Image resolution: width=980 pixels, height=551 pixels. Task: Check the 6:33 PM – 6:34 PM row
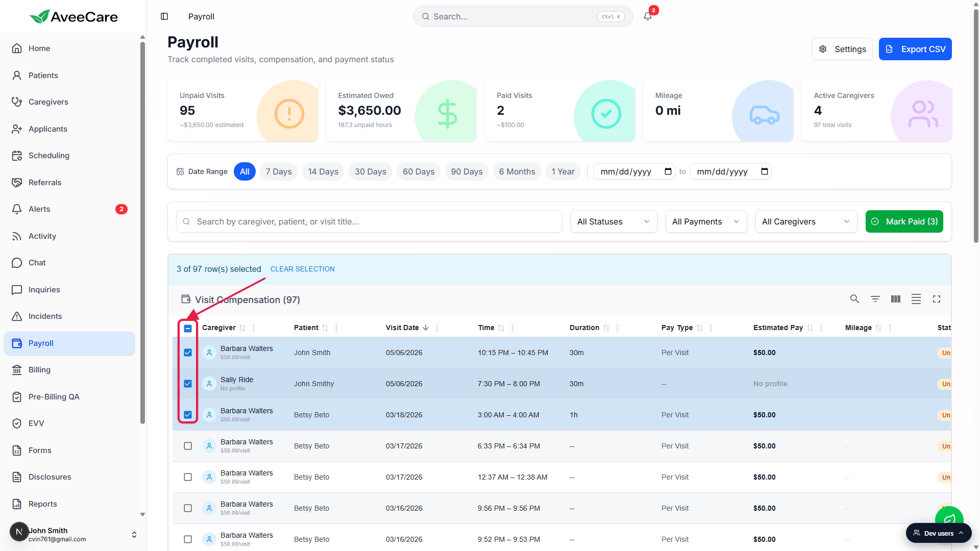coord(188,446)
